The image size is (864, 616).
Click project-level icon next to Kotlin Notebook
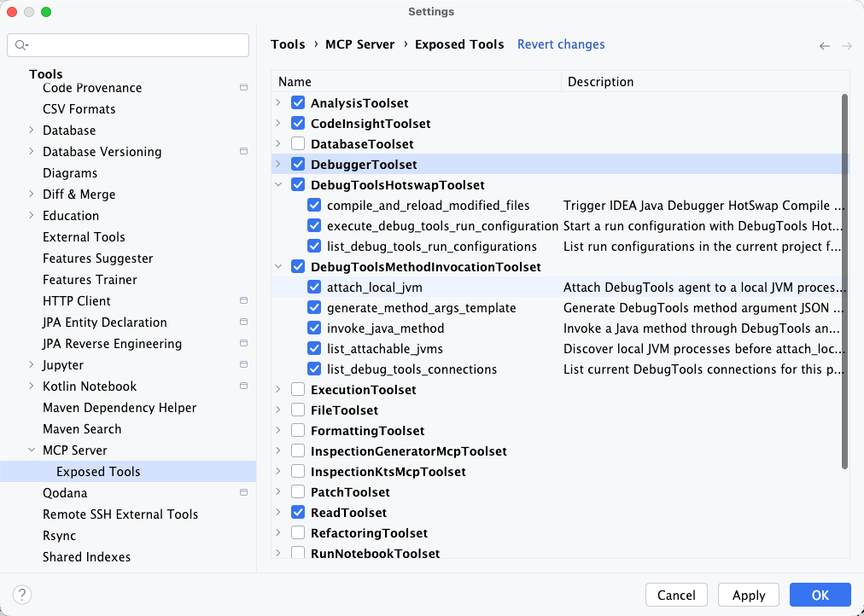(x=243, y=386)
